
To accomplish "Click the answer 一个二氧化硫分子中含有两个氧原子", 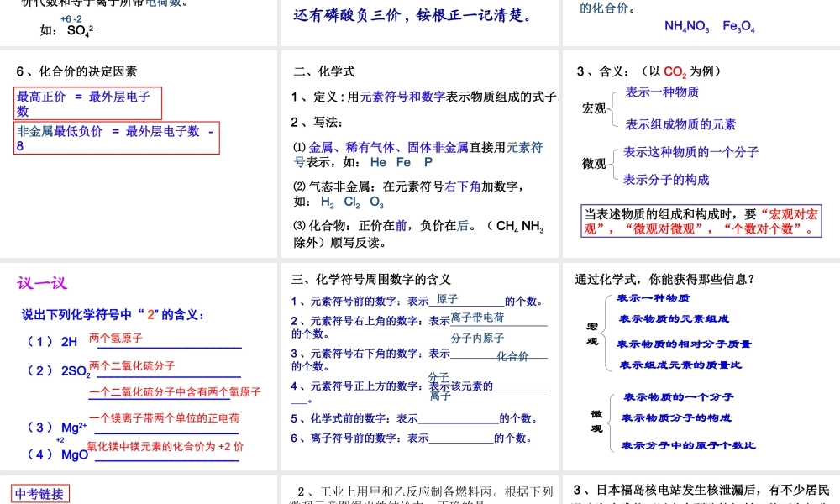I will (175, 392).
